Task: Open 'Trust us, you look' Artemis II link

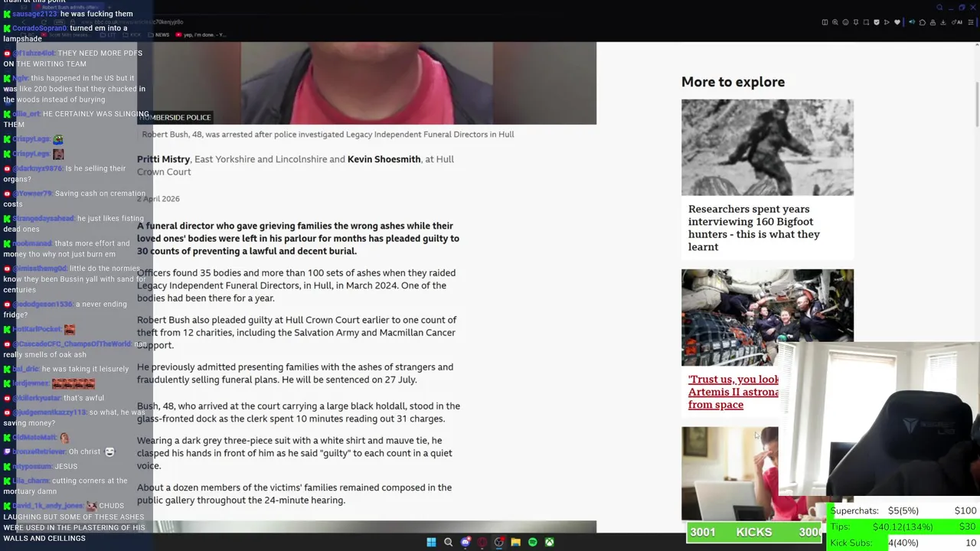Action: (x=733, y=392)
